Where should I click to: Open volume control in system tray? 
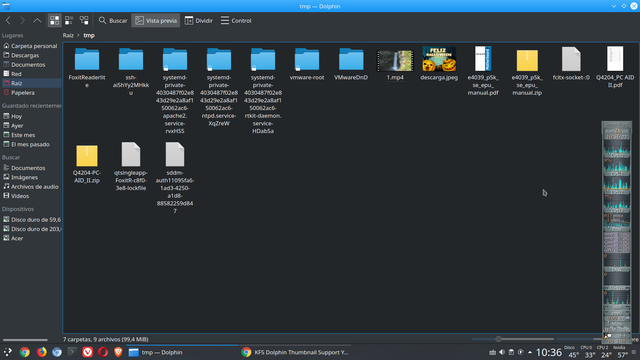(x=502, y=352)
